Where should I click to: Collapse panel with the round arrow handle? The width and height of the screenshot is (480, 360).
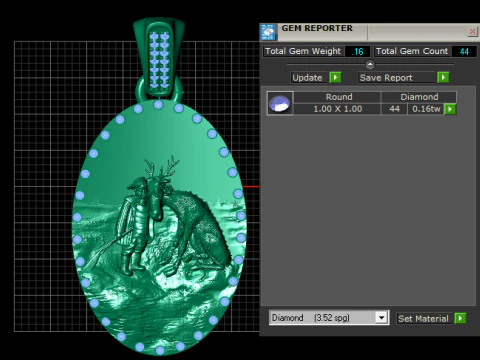click(x=370, y=64)
